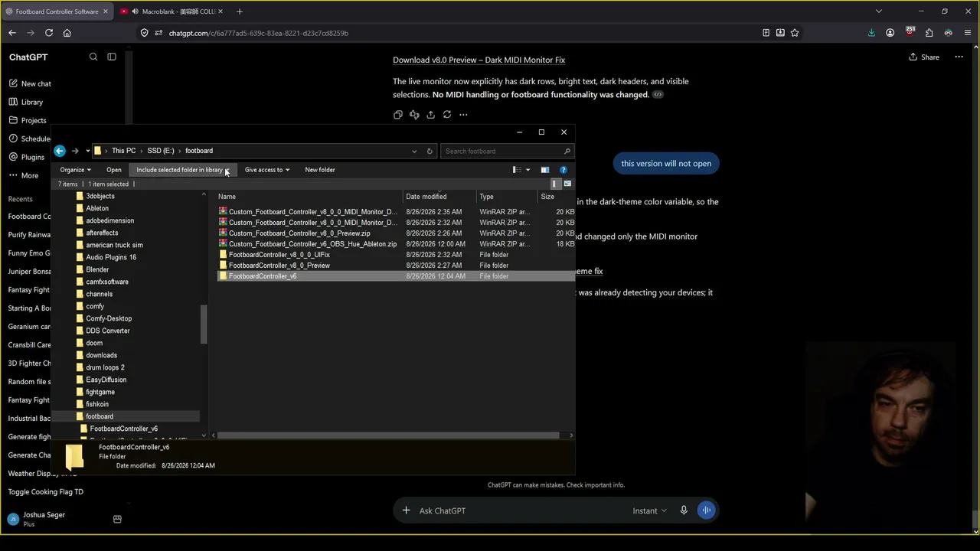The width and height of the screenshot is (980, 551).
Task: Open the Organize menu
Action: coord(75,170)
